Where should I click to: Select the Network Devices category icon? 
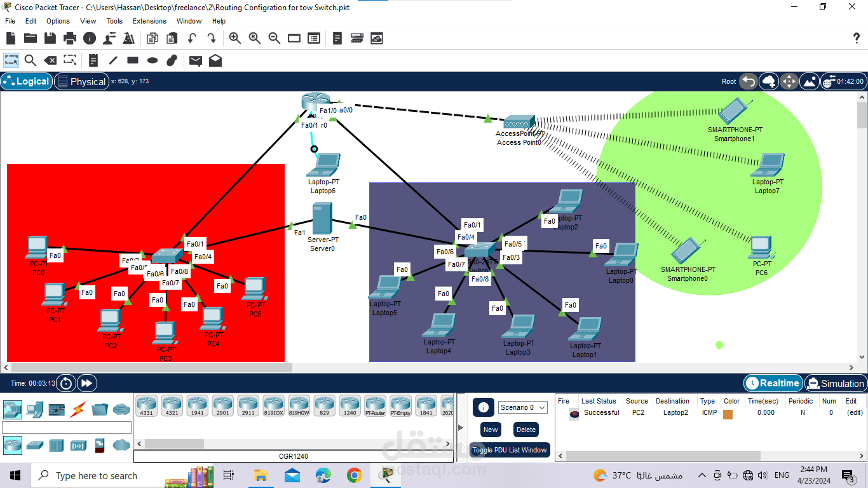13,409
